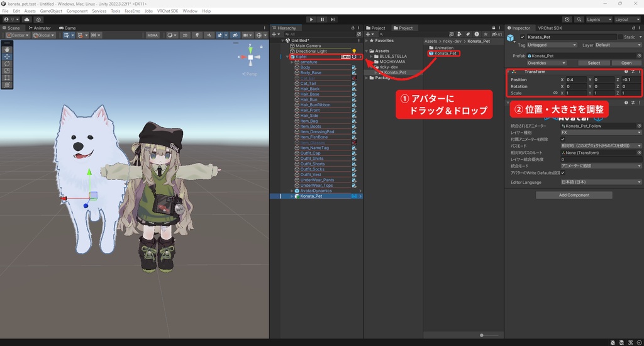Image resolution: width=644 pixels, height=346 pixels.
Task: Select the combined Transform tool
Action: tap(7, 85)
